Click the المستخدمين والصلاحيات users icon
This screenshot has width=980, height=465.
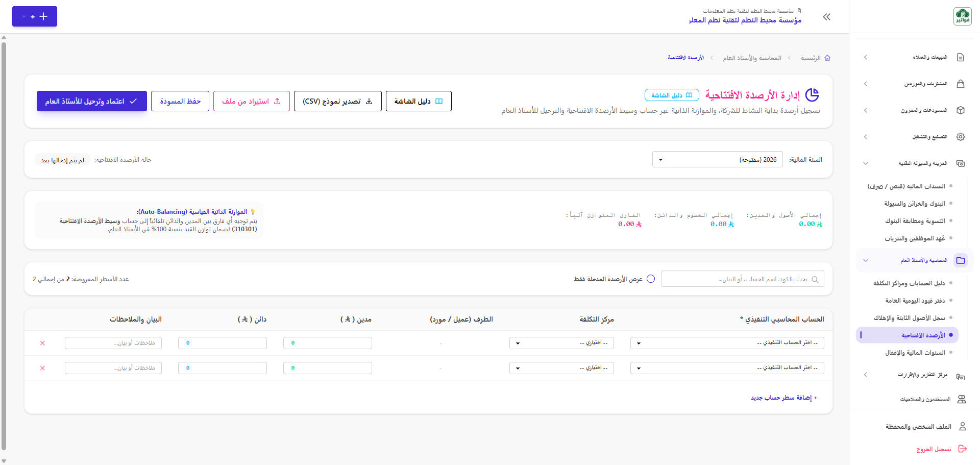[962, 399]
